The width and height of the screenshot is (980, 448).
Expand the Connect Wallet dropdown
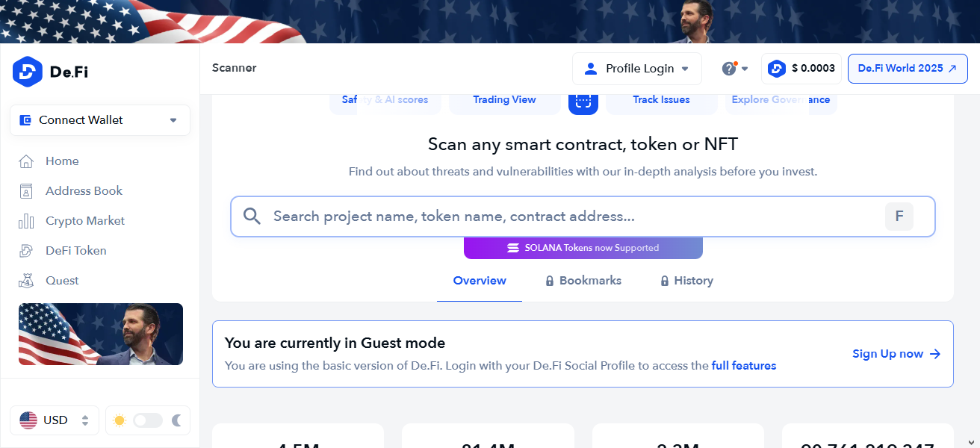coord(173,119)
